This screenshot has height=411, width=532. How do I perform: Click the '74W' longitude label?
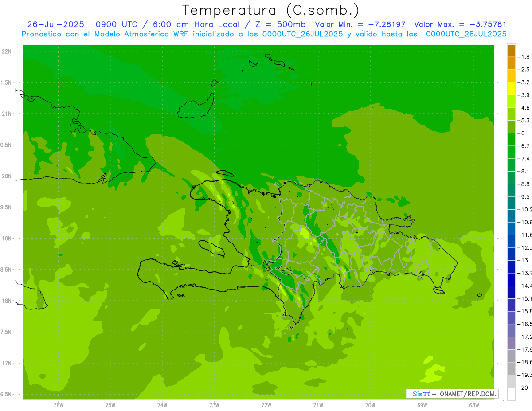[162, 405]
